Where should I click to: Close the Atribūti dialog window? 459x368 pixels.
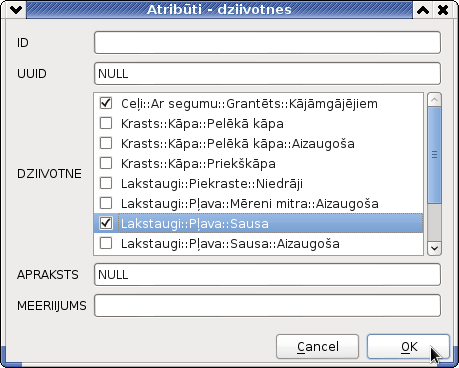point(443,10)
